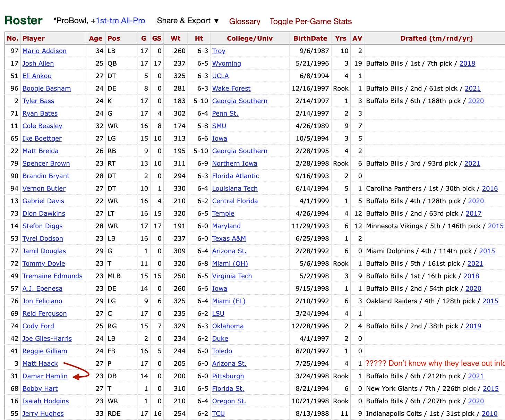This screenshot has width=505, height=420.
Task: Open Eli Ankou's player page
Action: pyautogui.click(x=37, y=76)
